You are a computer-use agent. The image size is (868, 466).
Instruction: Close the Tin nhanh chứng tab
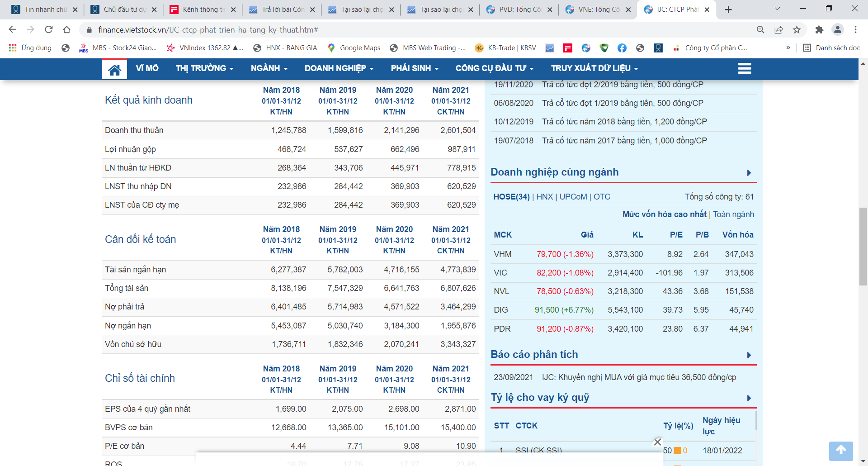tap(75, 10)
